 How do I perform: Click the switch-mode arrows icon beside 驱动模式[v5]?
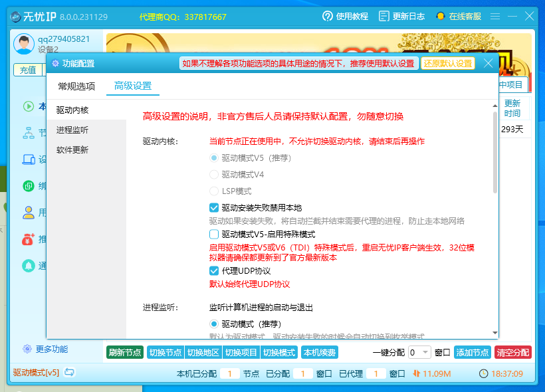click(x=69, y=373)
